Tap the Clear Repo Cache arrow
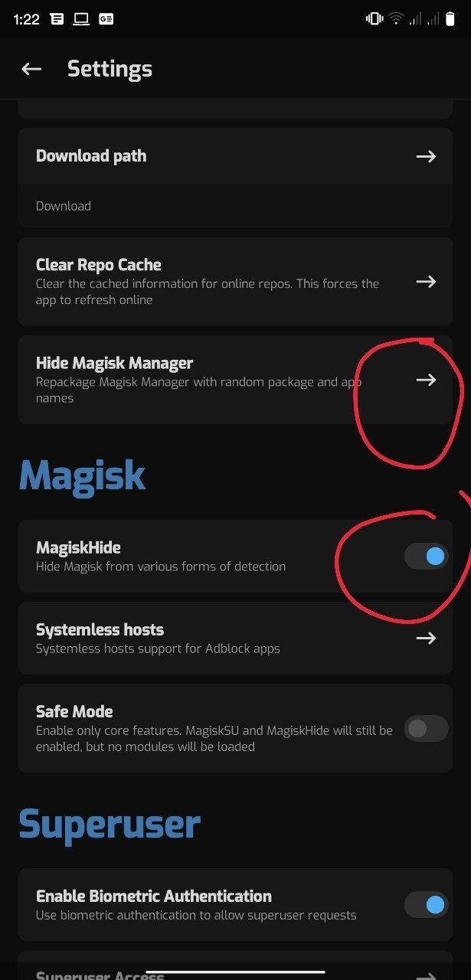 pyautogui.click(x=426, y=282)
